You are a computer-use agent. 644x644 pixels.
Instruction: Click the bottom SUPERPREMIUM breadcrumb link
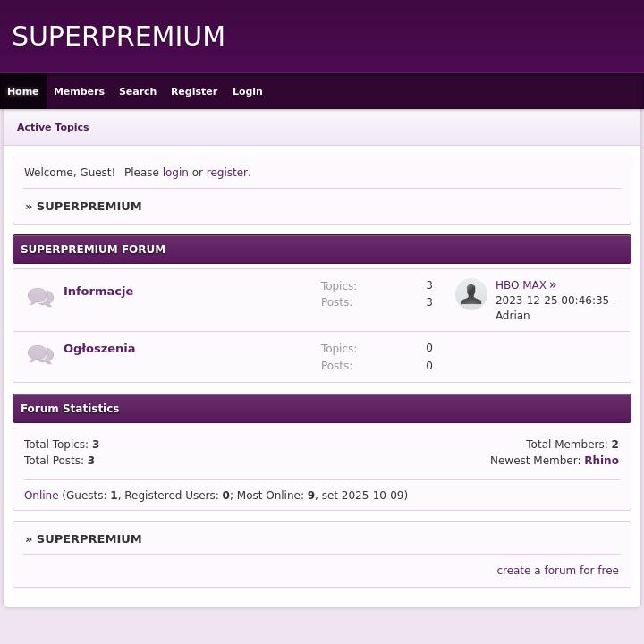click(89, 539)
